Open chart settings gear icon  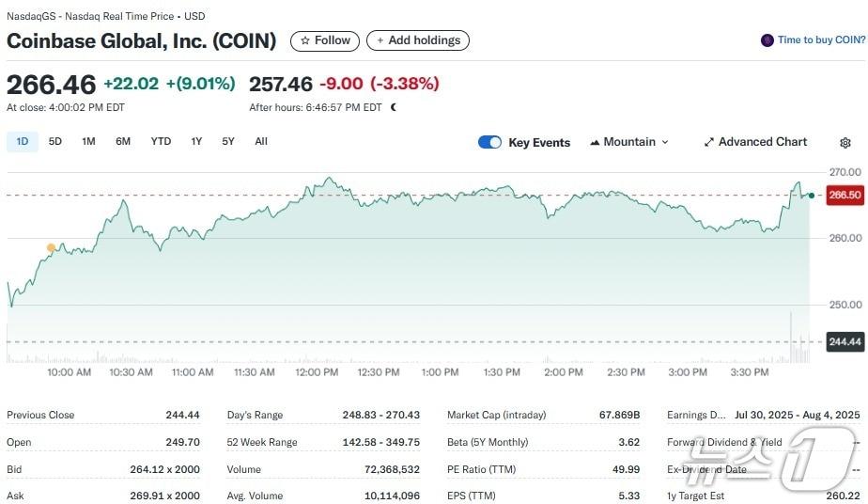click(x=845, y=143)
